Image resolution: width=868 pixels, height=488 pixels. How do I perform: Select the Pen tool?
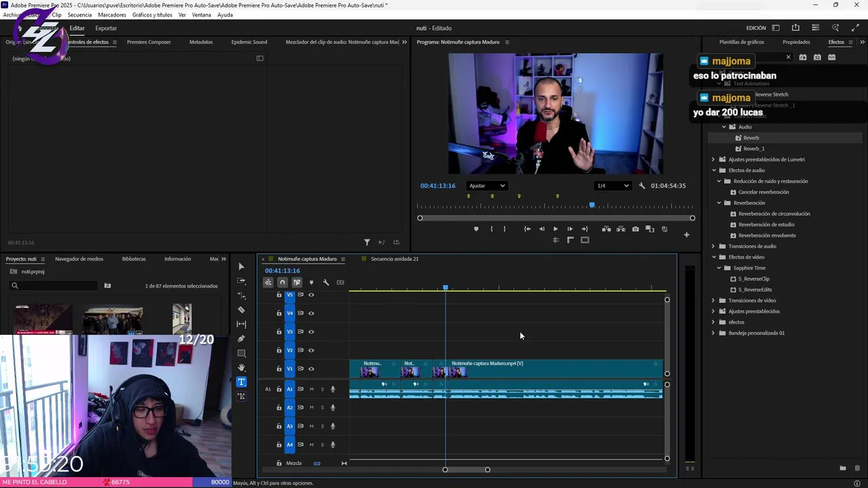point(241,339)
